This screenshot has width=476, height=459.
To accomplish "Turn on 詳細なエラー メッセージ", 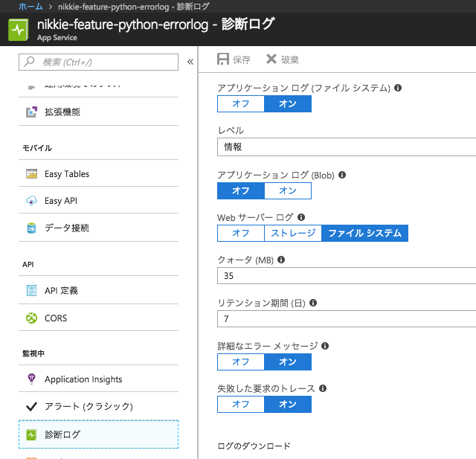I will click(x=288, y=362).
